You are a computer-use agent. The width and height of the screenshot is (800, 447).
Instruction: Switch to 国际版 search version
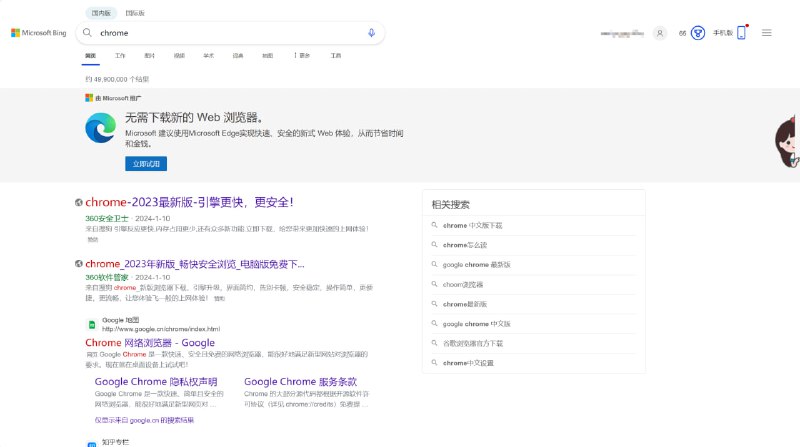click(135, 13)
